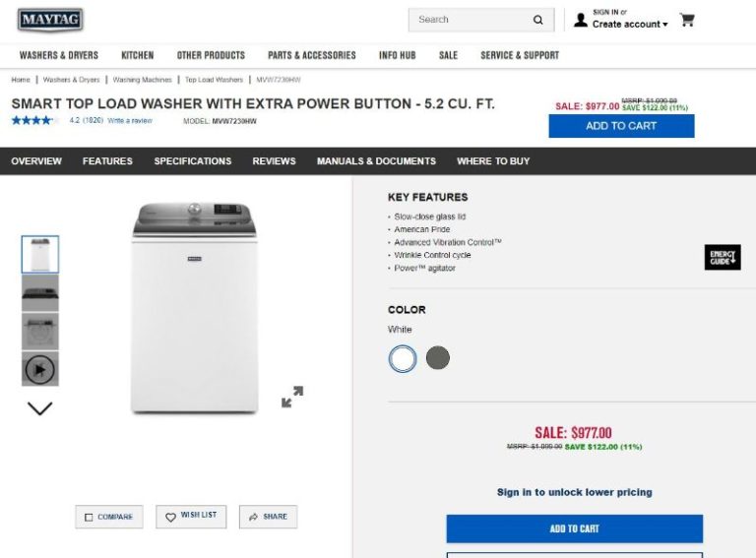Click the search magnifier icon
756x558 pixels.
tap(538, 20)
